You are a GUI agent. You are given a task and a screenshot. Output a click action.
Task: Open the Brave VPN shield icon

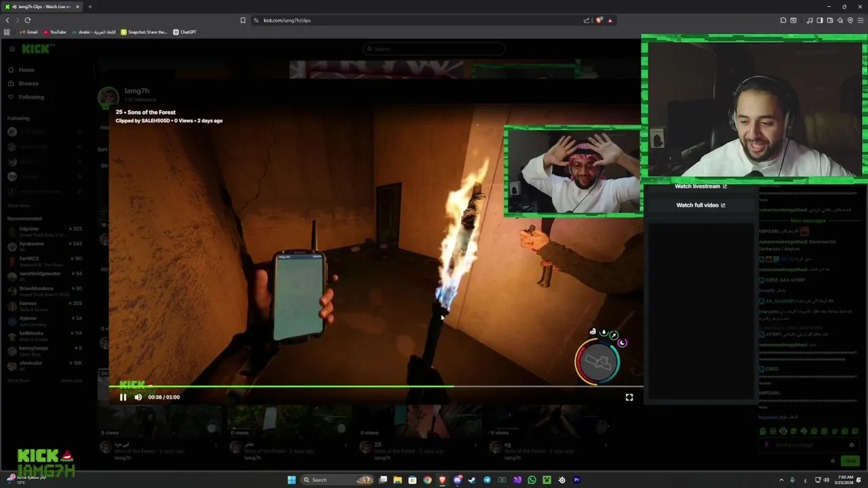point(850,20)
